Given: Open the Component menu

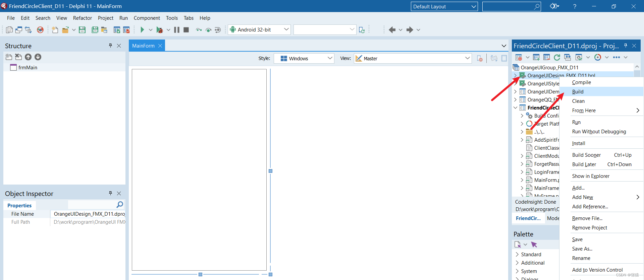Looking at the screenshot, I should tap(147, 18).
